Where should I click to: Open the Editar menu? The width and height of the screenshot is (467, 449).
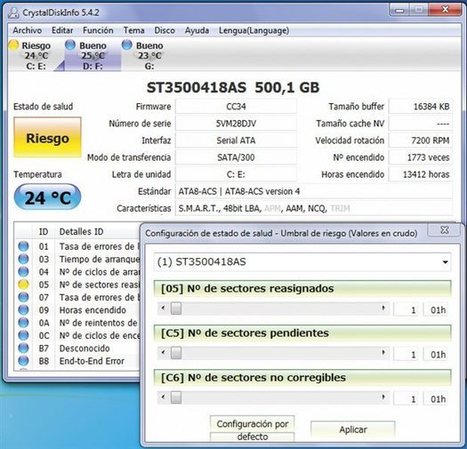(62, 30)
